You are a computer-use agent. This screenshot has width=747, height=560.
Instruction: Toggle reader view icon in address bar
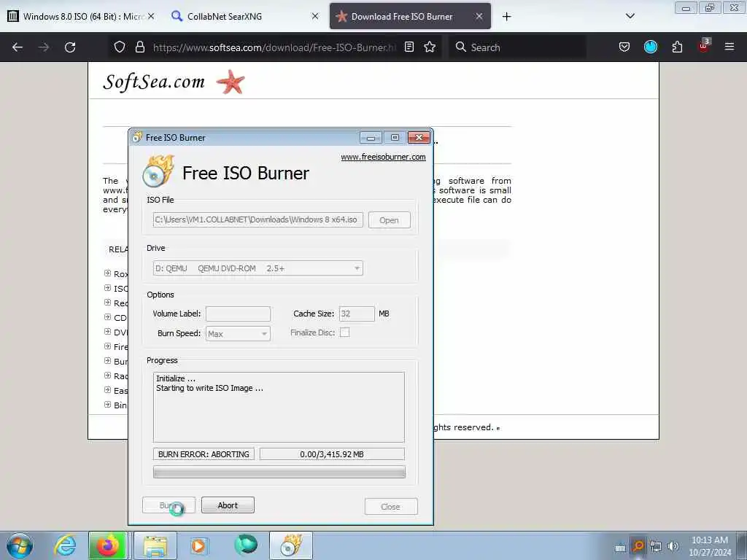pyautogui.click(x=409, y=47)
